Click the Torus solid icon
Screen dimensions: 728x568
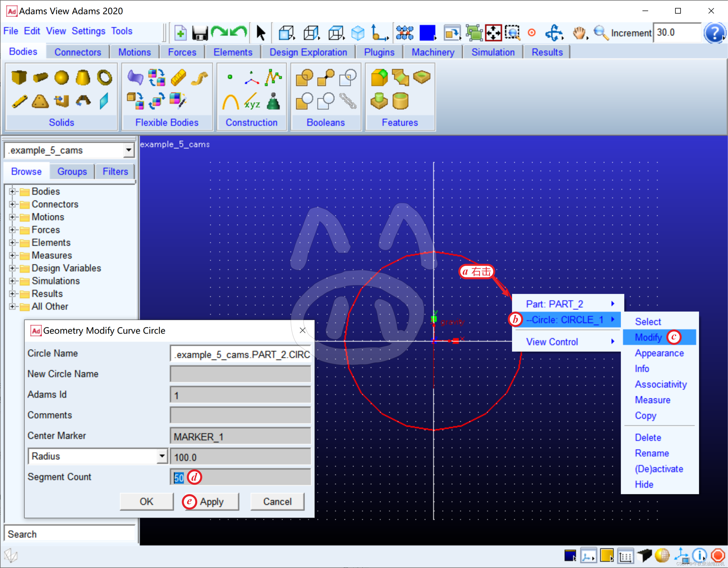[x=104, y=77]
